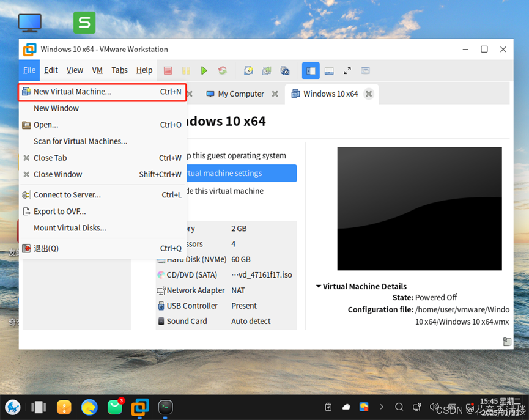Collapse the Virtual Machine Details section
The height and width of the screenshot is (420, 529).
318,286
